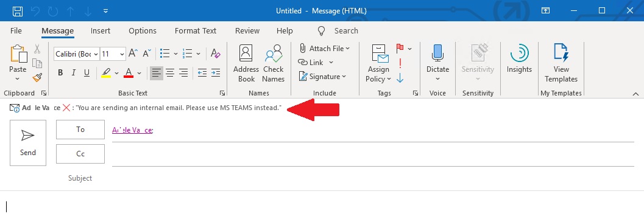This screenshot has height=222, width=644.
Task: Open Clipboard pane dialog launcher
Action: [44, 93]
